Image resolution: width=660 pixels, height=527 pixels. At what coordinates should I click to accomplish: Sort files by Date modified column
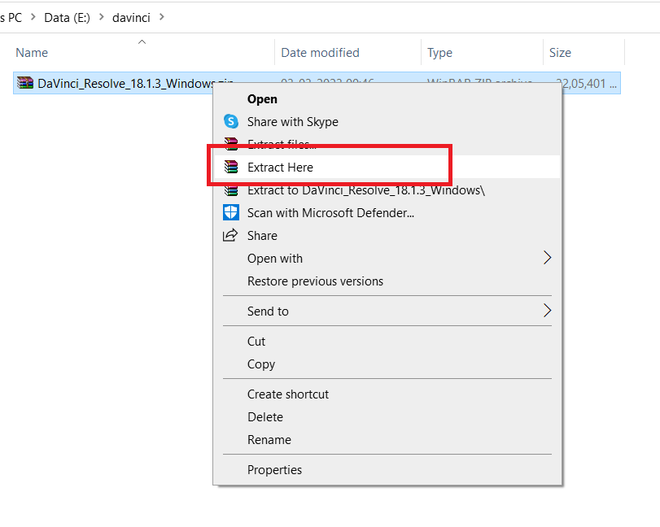[320, 53]
